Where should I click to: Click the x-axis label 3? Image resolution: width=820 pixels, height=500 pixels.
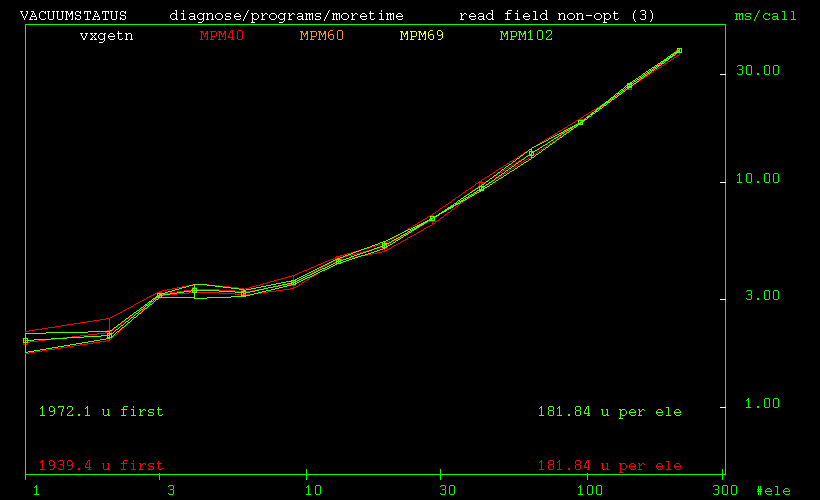[x=170, y=491]
